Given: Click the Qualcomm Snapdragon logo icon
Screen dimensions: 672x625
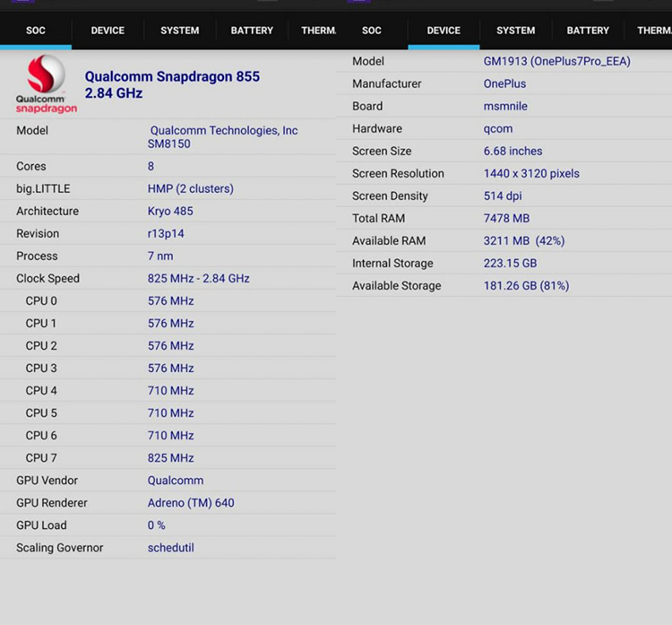Looking at the screenshot, I should [x=47, y=84].
